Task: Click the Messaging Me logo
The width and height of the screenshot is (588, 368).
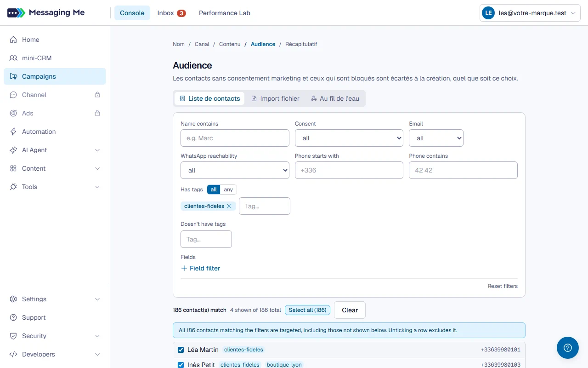Action: tap(46, 13)
